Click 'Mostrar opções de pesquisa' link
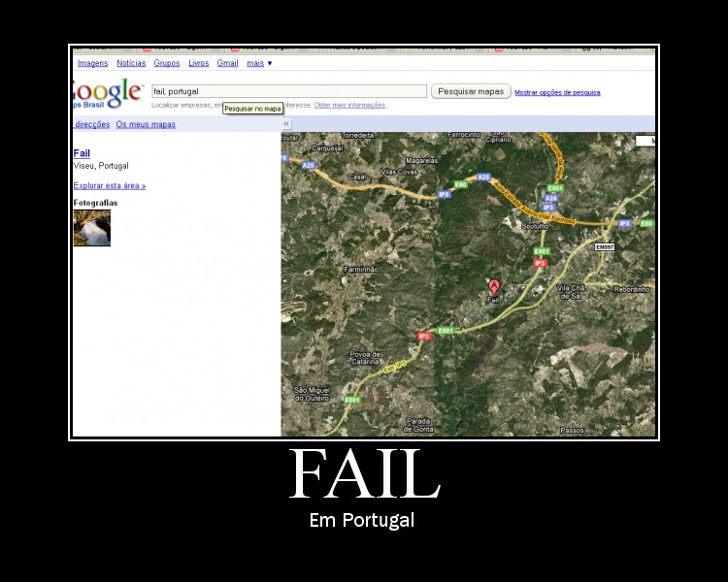The image size is (728, 582). click(x=557, y=92)
